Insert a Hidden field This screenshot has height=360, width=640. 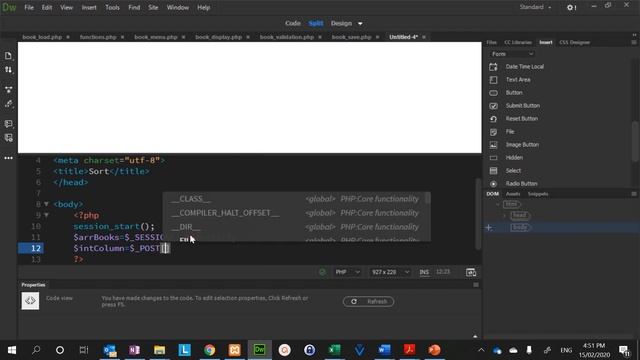[514, 158]
